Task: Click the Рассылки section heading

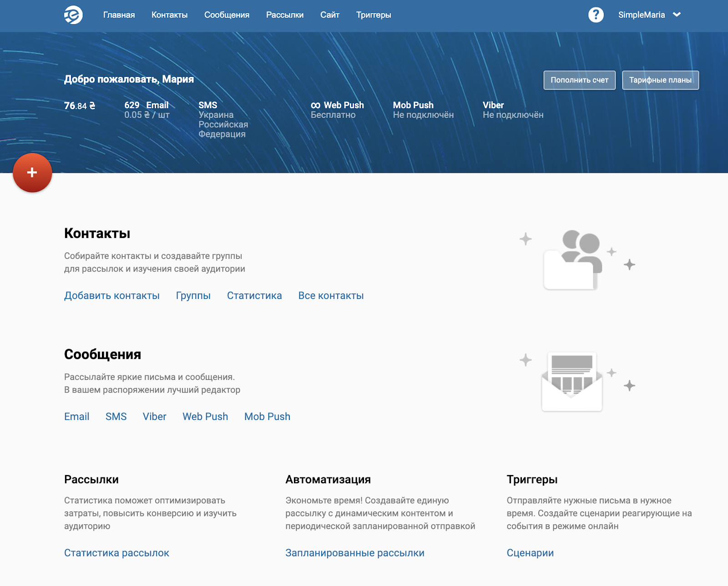Action: [x=91, y=480]
